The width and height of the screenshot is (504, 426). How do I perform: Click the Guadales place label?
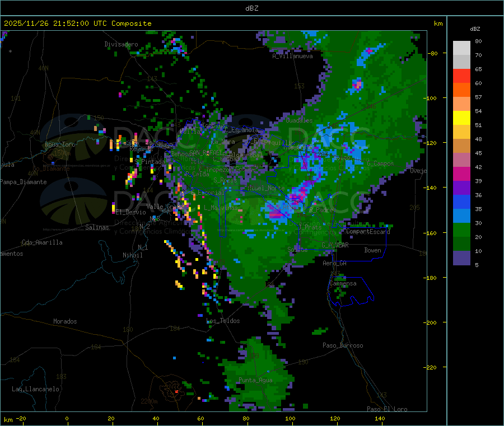click(299, 120)
